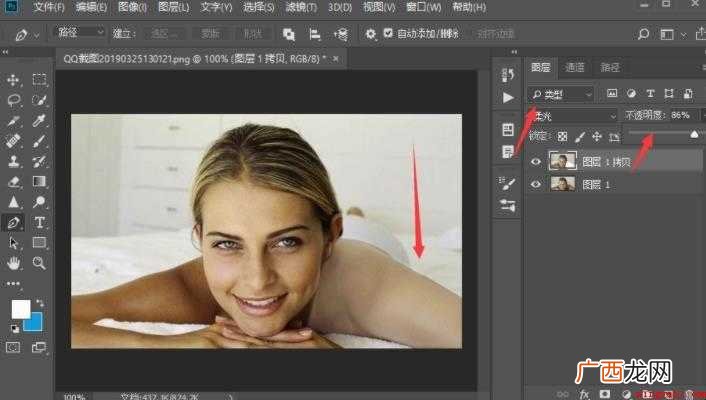Select the Move tool

tap(13, 80)
